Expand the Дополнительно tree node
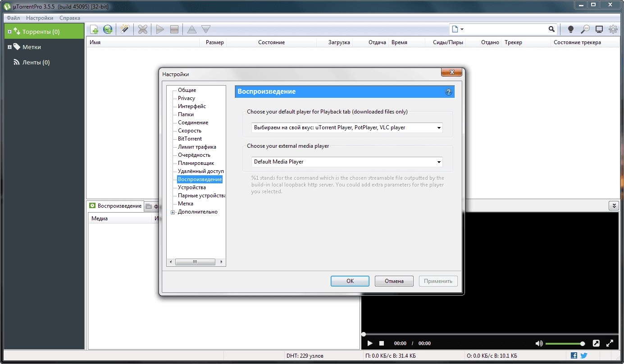 pos(173,212)
